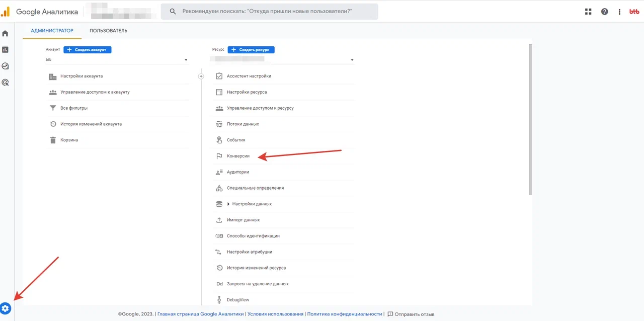Open the three-dot more options menu
Viewport: 644px width, 321px height.
[619, 12]
